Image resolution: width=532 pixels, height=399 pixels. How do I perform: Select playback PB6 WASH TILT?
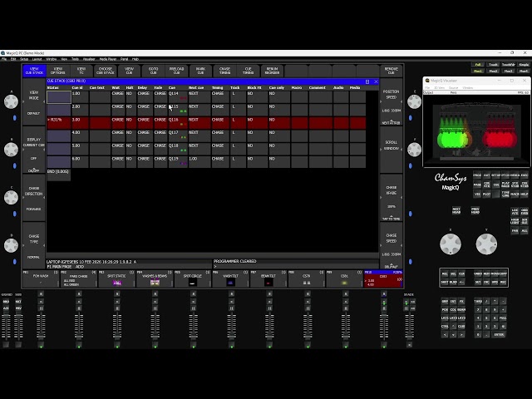tap(230, 279)
